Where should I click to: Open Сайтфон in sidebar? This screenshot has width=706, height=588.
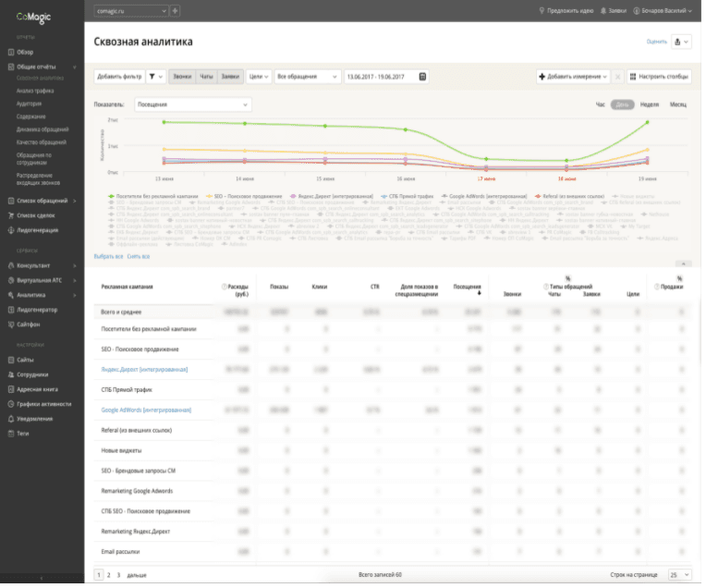[x=29, y=326]
